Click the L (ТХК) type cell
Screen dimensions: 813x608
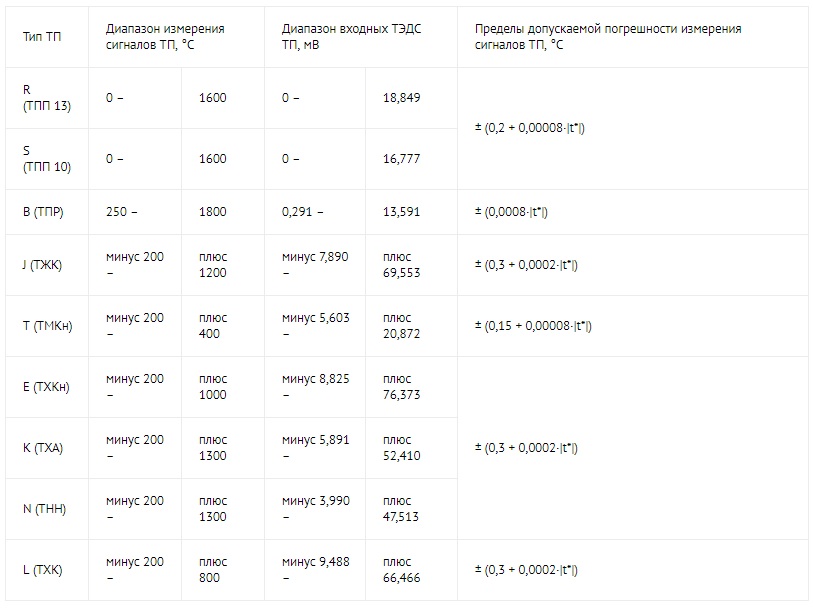tap(43, 570)
